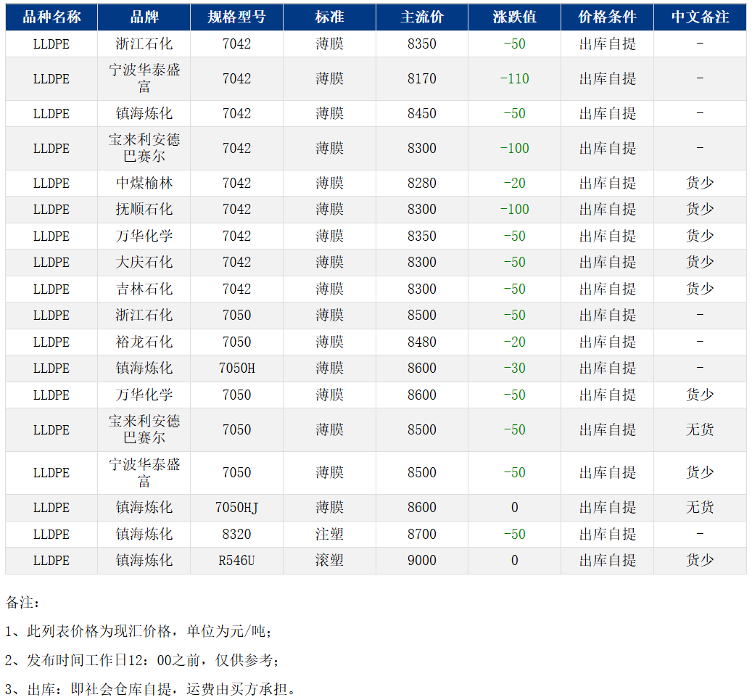Click -100 in the 抚顺石化 row

515,210
